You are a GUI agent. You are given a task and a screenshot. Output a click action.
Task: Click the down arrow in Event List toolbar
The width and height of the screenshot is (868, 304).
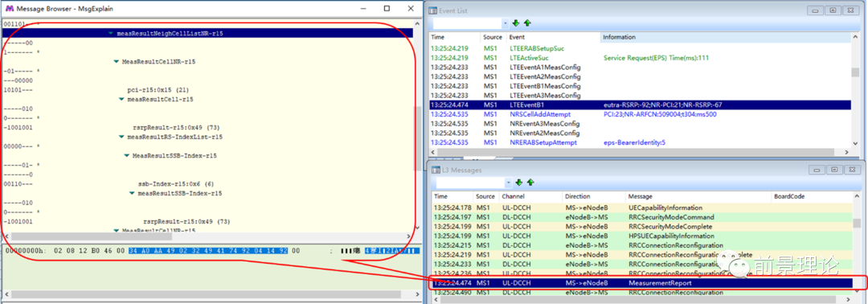(516, 23)
